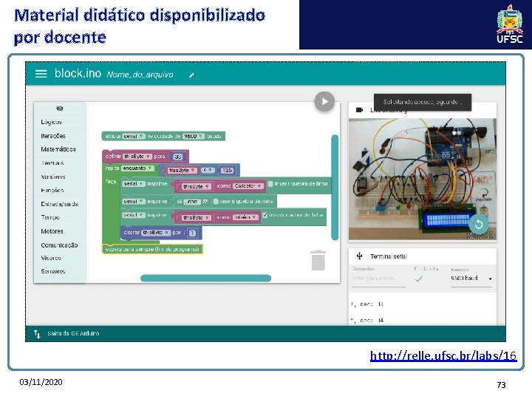The image size is (532, 399).
Task: Click the workspace horizontal scrollbar
Action: [205, 279]
